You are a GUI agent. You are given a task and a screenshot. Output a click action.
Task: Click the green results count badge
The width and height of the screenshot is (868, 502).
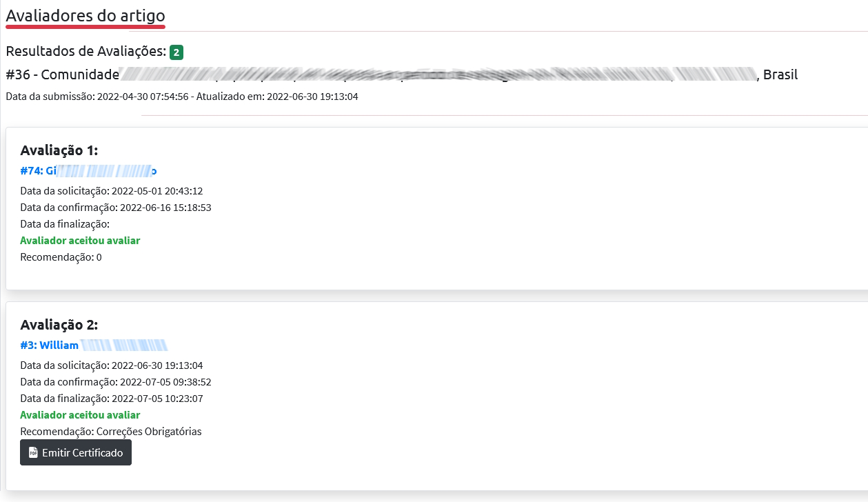coord(176,52)
